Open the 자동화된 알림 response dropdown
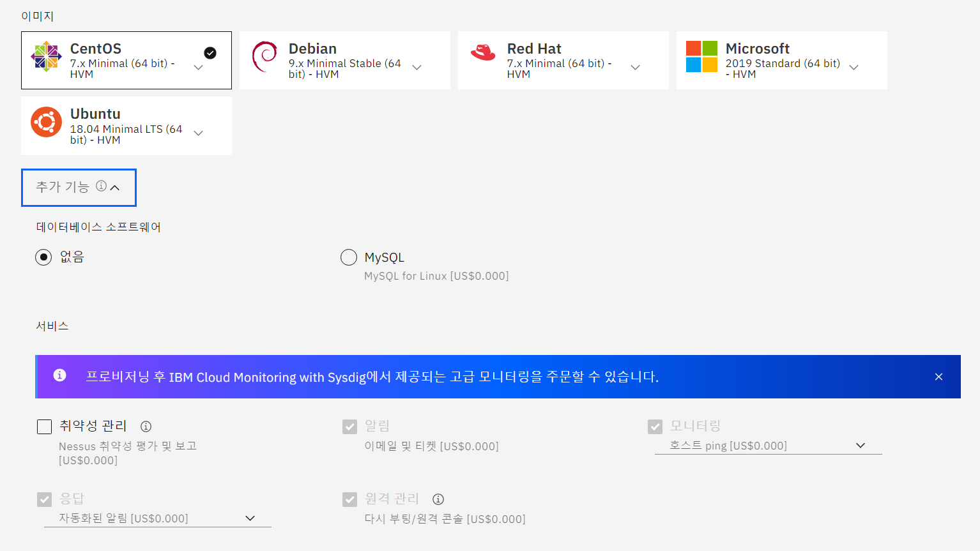 158,518
